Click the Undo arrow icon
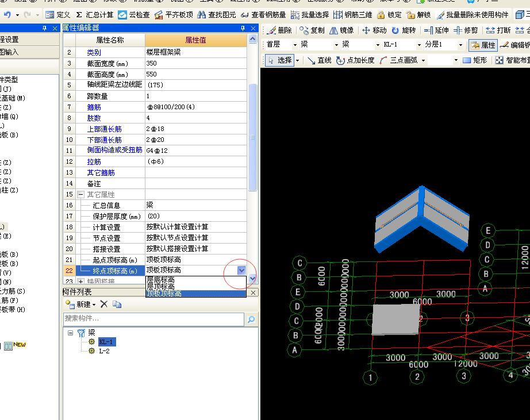This screenshot has width=530, height=420. point(7,14)
